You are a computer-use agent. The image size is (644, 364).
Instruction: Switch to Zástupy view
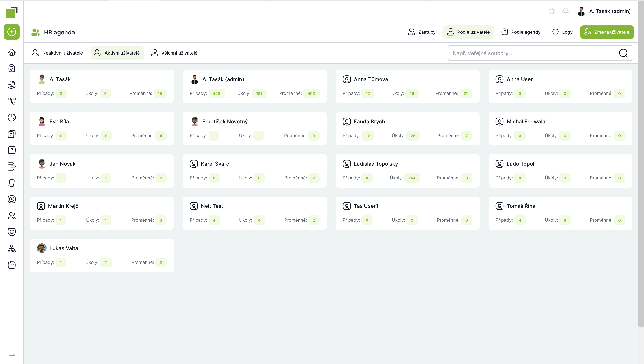click(422, 32)
